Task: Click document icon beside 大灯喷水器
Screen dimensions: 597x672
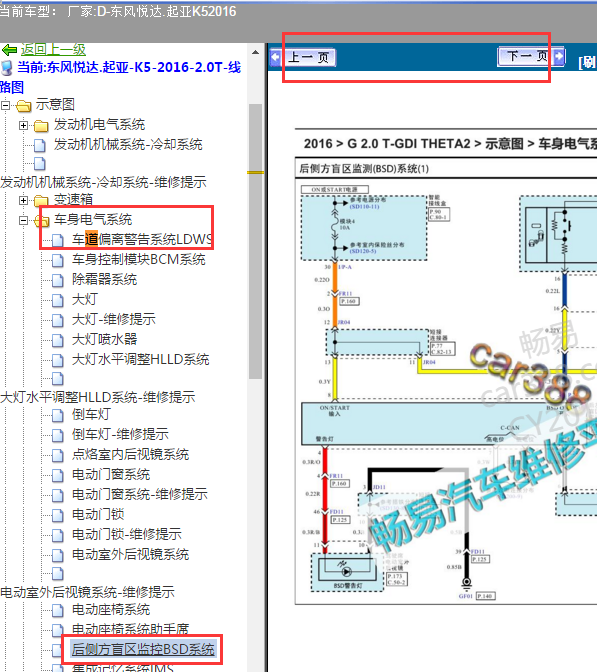Action: (58, 340)
